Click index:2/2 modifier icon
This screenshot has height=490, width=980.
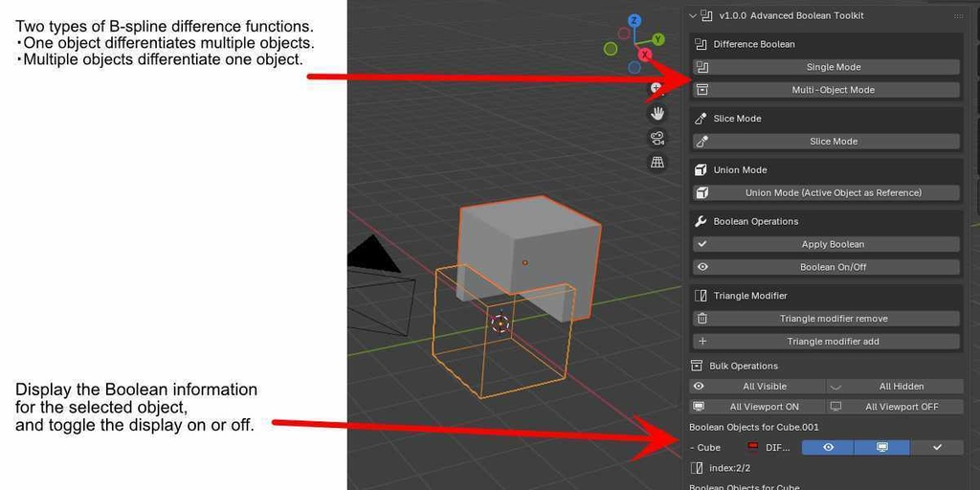click(x=697, y=468)
